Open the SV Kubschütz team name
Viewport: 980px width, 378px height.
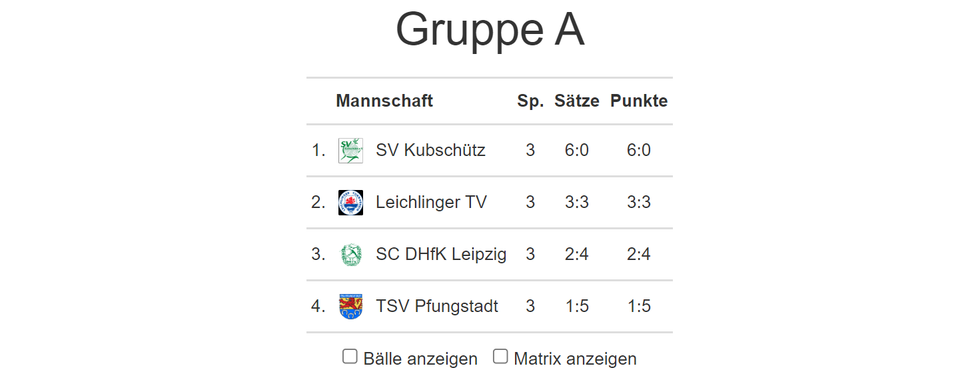(x=430, y=150)
